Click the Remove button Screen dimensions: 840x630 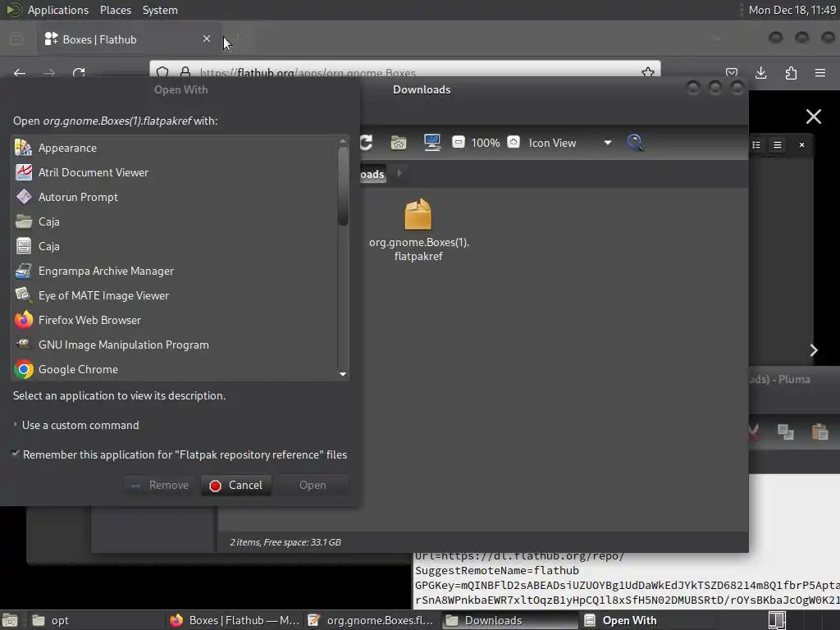[x=161, y=486]
